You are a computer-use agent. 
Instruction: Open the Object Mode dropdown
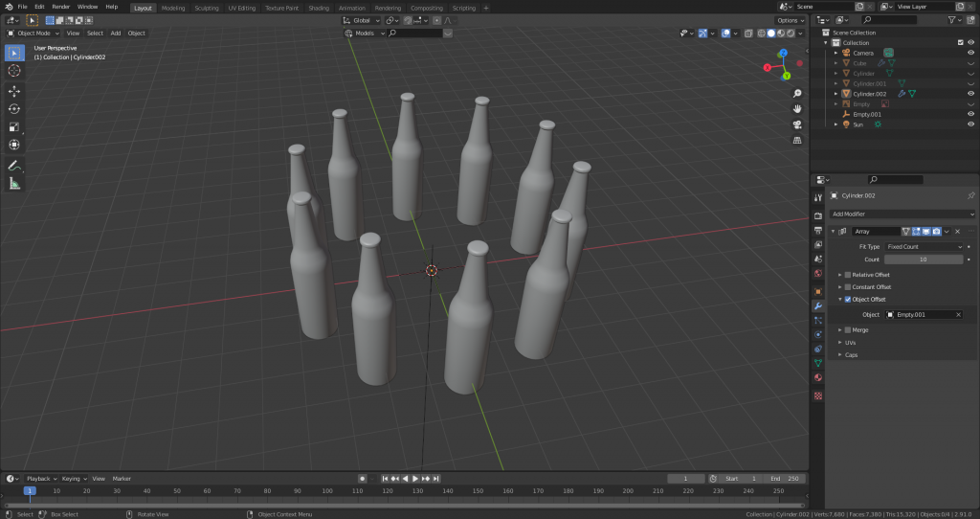[33, 34]
